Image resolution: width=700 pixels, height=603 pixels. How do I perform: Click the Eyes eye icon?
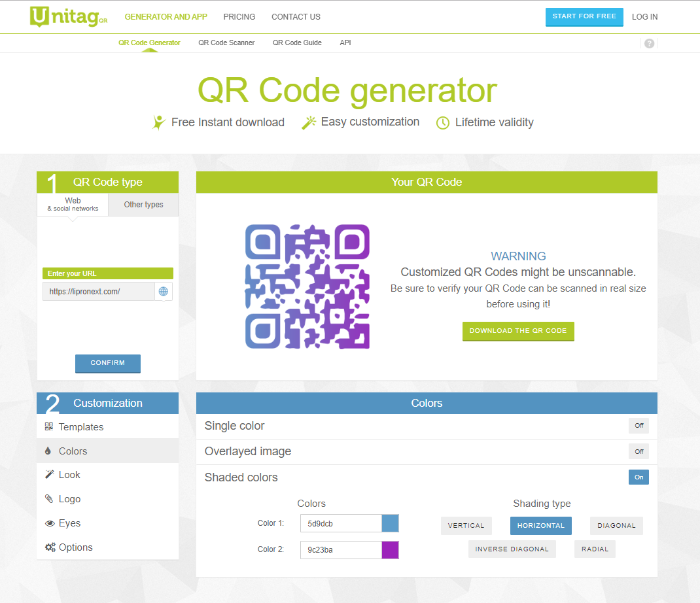(50, 523)
